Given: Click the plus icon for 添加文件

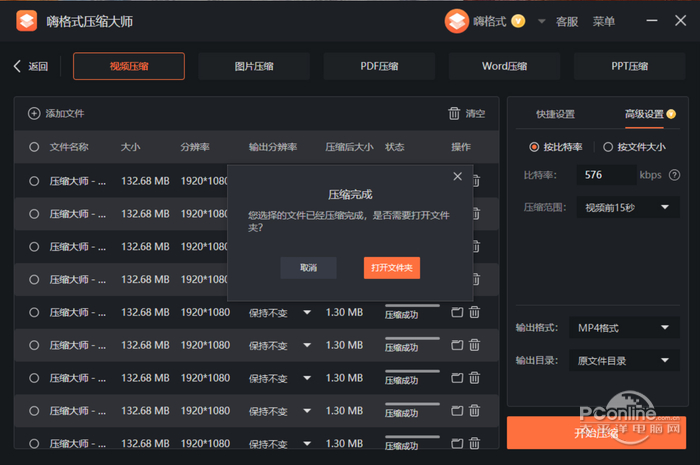Looking at the screenshot, I should click(x=34, y=113).
